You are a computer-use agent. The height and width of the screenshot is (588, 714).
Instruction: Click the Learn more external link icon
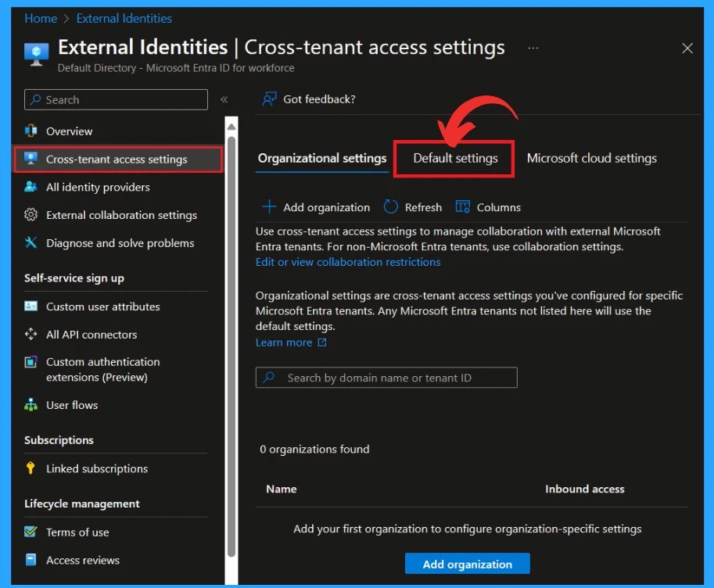click(322, 342)
